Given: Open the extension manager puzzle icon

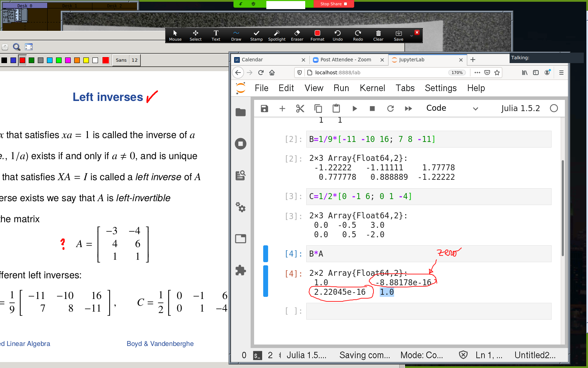Looking at the screenshot, I should pyautogui.click(x=240, y=270).
